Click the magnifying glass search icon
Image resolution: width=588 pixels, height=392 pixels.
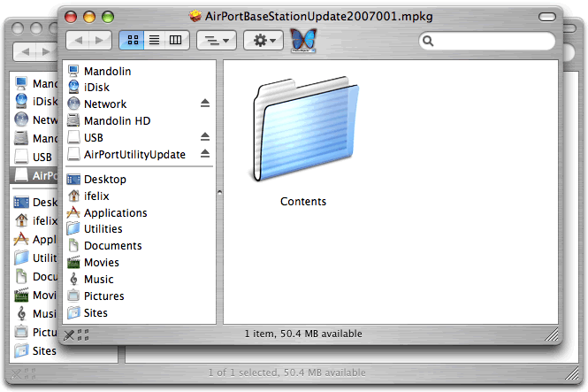[x=428, y=41]
